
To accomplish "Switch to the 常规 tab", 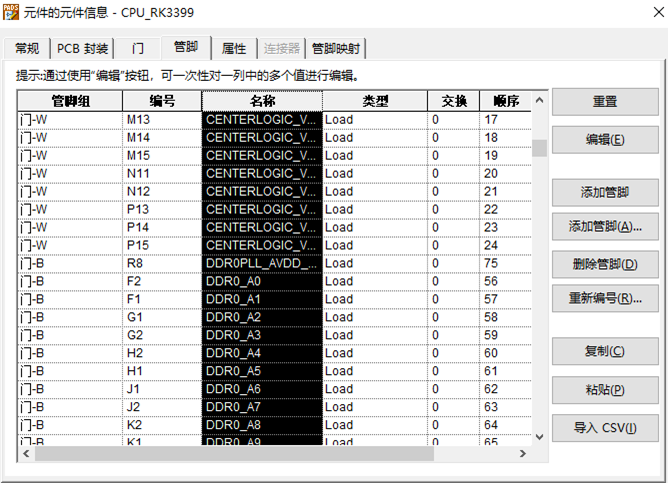I will pyautogui.click(x=27, y=49).
